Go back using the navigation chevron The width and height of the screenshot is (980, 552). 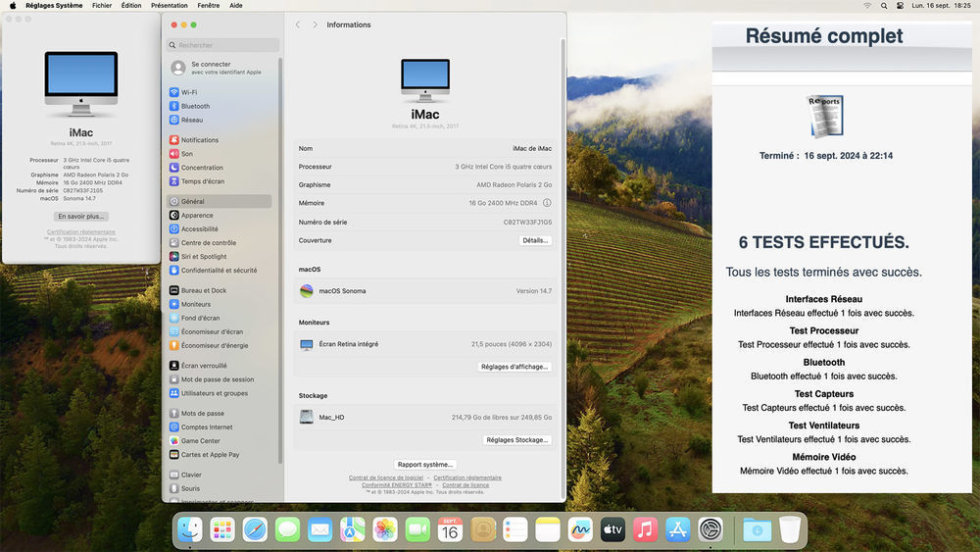pyautogui.click(x=298, y=25)
